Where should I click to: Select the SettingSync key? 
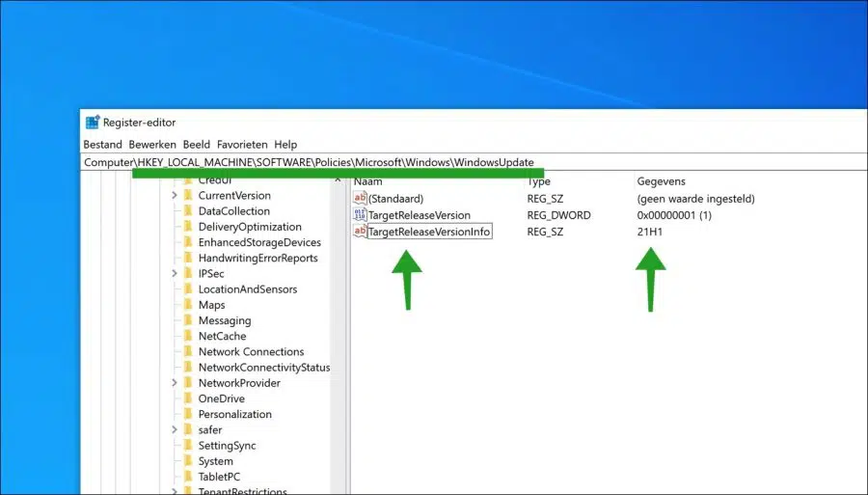(x=227, y=446)
